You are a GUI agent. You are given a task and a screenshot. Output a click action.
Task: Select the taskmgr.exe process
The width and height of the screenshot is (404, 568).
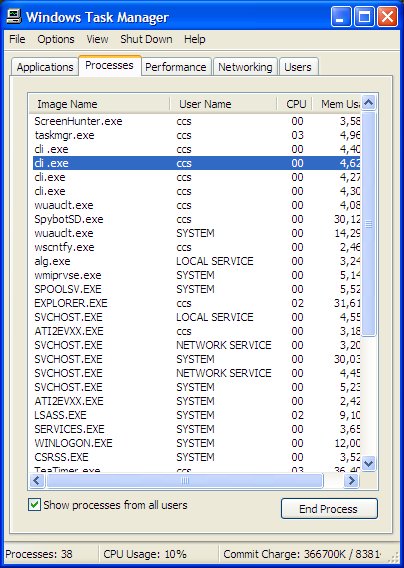click(196, 135)
